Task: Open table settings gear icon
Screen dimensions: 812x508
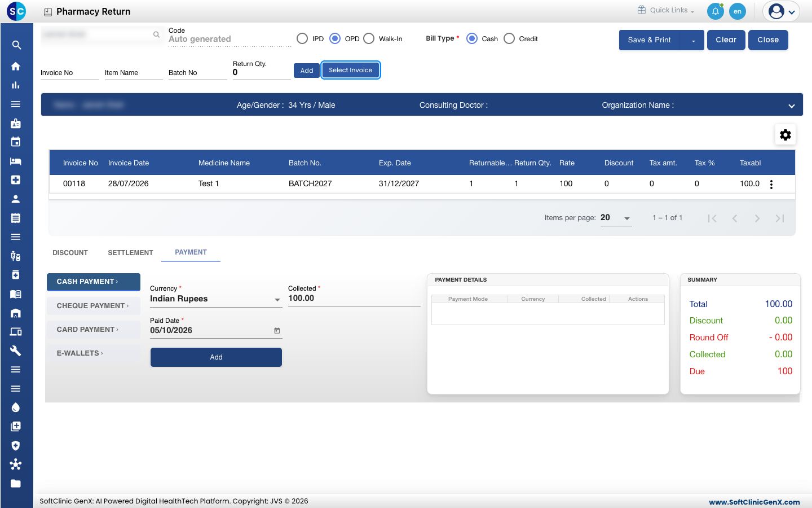Action: [785, 135]
